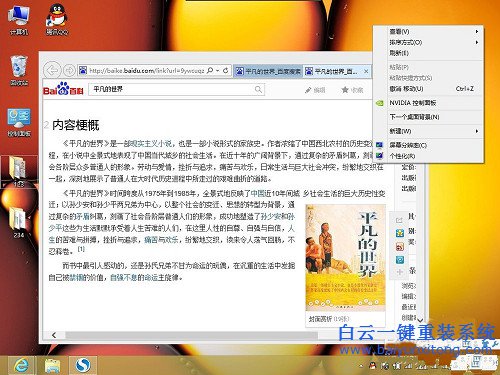Open the address bar dropdown arrow
Screen dimensions: 500x375
(217, 71)
